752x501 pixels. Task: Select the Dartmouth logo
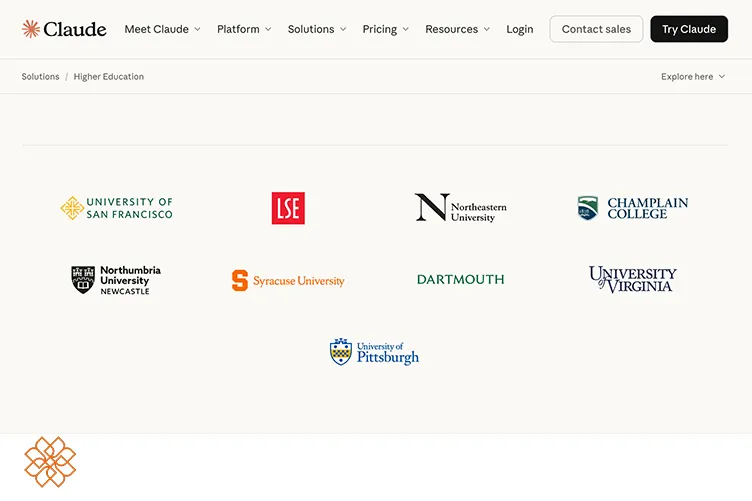pos(460,280)
